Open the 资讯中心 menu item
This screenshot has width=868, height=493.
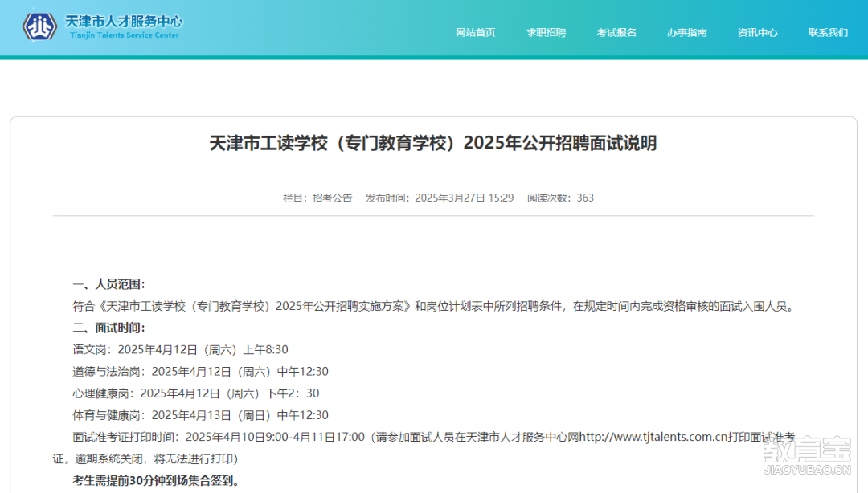coord(757,33)
